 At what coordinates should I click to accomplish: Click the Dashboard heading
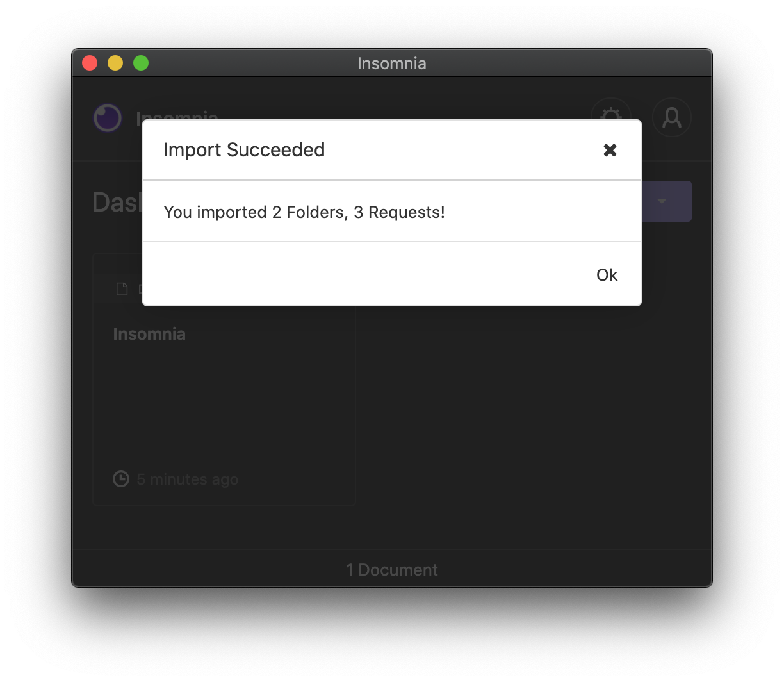(118, 202)
